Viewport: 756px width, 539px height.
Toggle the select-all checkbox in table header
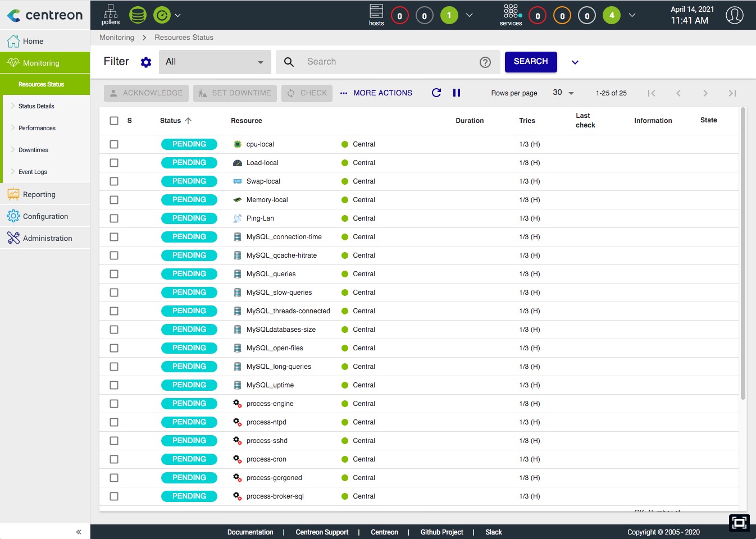coord(114,121)
